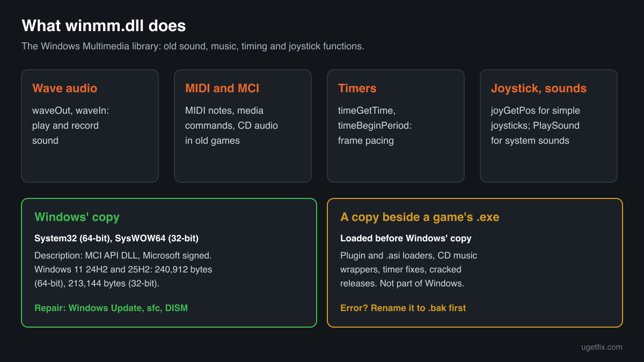Click 'System32 (64-bit), SysWOW64 (32-bit)' bold line

coord(116,238)
